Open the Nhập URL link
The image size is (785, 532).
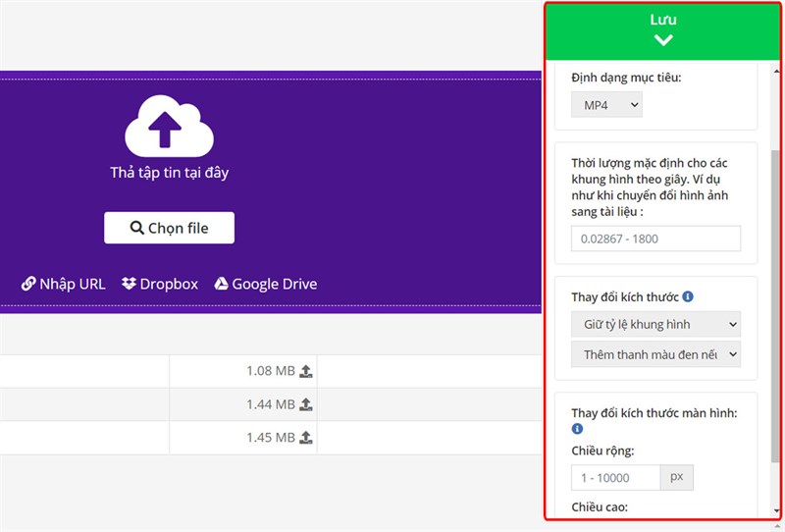pyautogui.click(x=63, y=284)
